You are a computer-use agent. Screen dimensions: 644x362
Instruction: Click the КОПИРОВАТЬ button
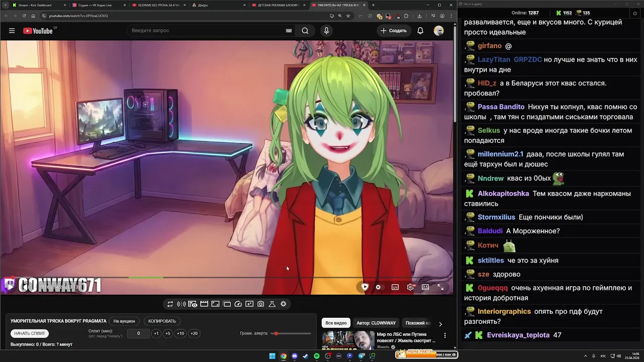tap(162, 321)
